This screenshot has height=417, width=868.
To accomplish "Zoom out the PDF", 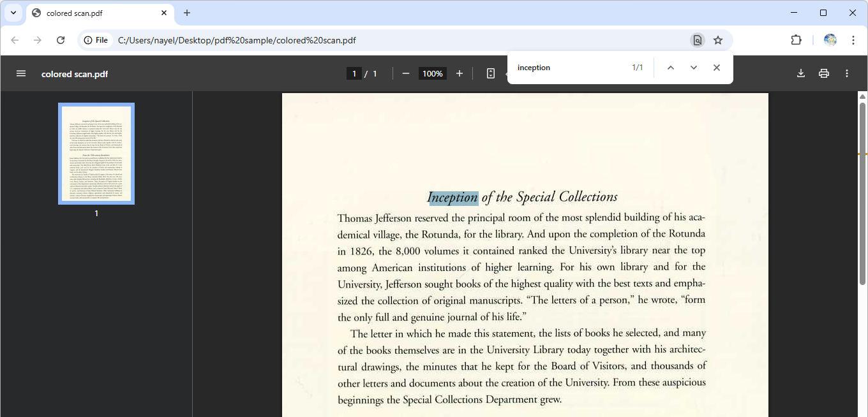I will [406, 73].
